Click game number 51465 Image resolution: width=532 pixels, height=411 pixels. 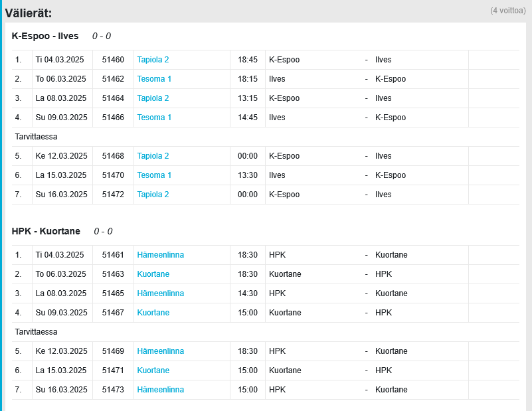tap(113, 293)
